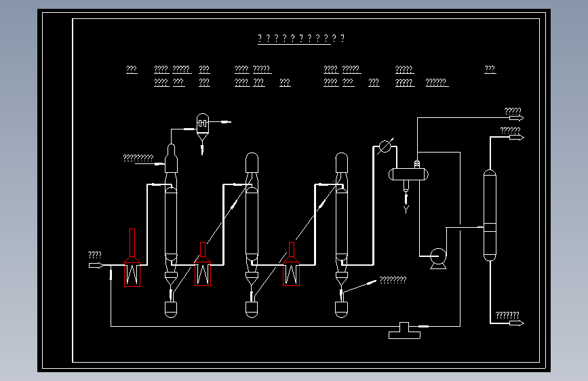Screen dimensions: 588x381
Task: Click the Y-shaped drain below the drum
Action: (x=406, y=209)
